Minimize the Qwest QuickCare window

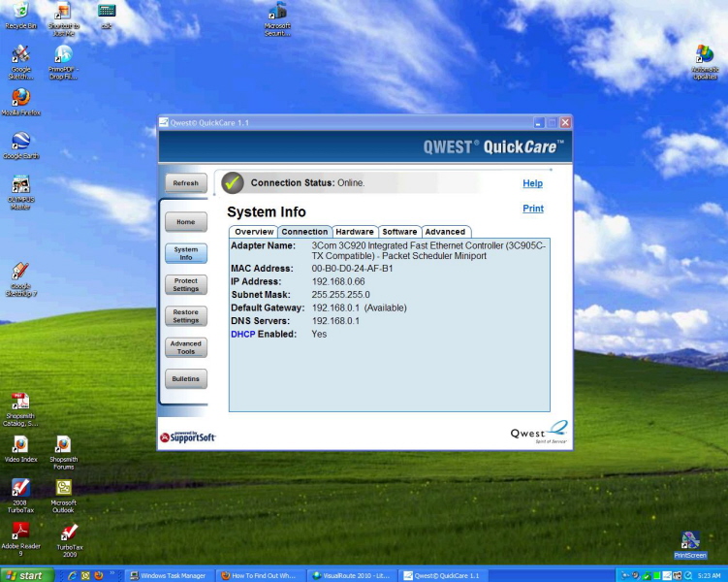(x=539, y=122)
